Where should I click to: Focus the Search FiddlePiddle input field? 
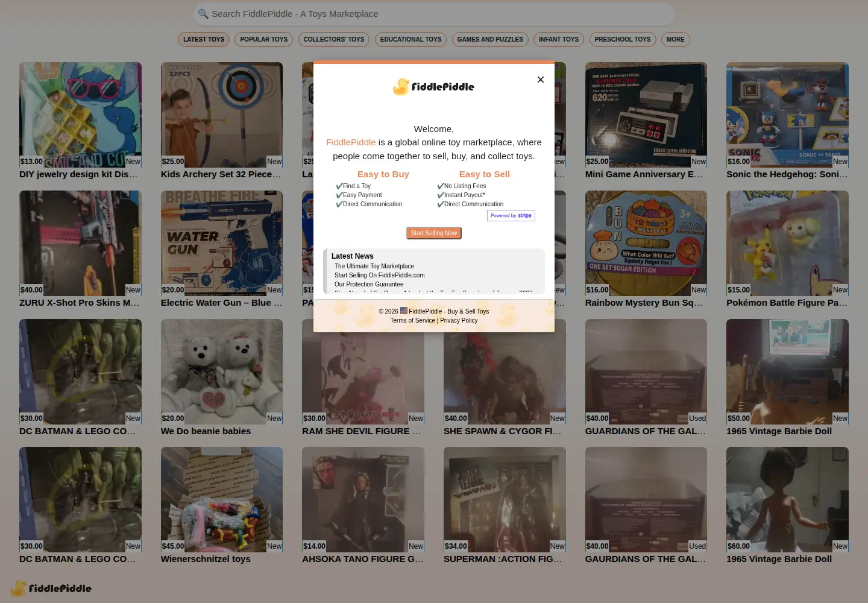(x=434, y=14)
